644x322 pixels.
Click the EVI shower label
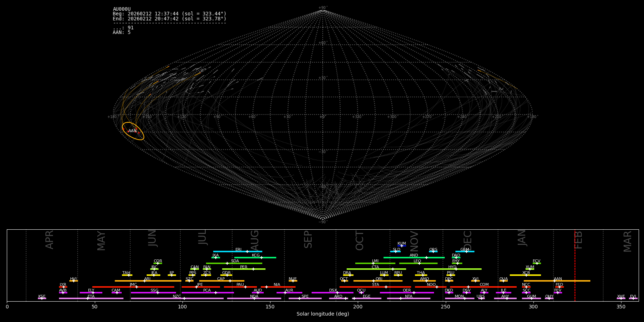point(633,297)
